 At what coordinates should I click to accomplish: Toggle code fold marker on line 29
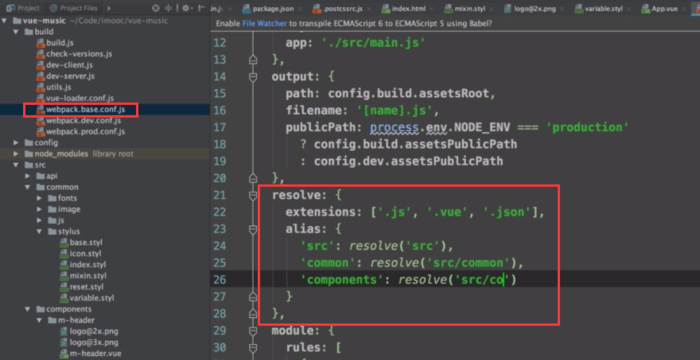[253, 331]
